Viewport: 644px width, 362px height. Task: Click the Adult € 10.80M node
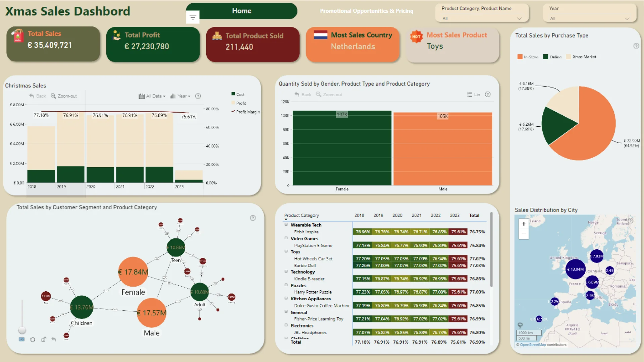(x=200, y=292)
